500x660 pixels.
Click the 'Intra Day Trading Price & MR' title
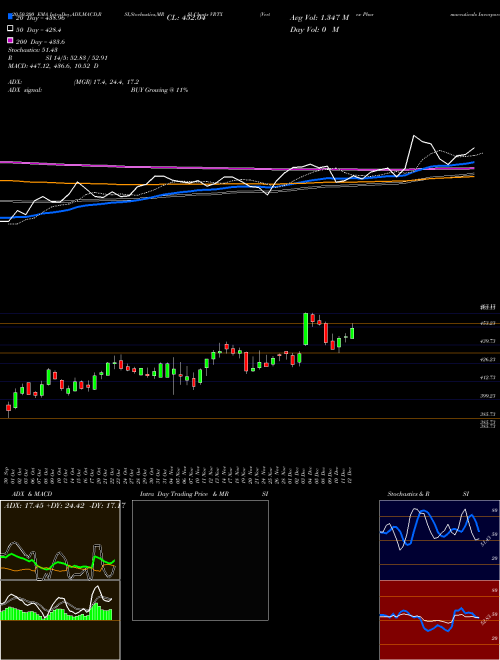tap(184, 494)
